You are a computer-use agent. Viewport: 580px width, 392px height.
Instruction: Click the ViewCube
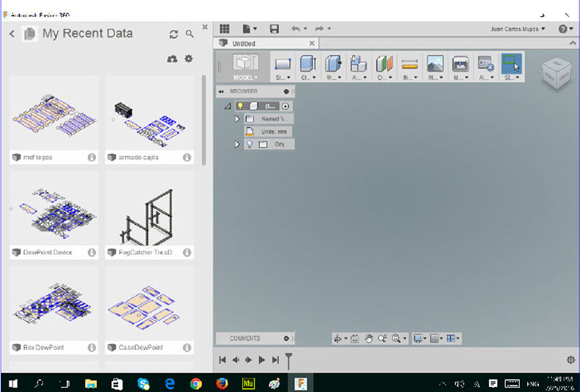point(557,73)
